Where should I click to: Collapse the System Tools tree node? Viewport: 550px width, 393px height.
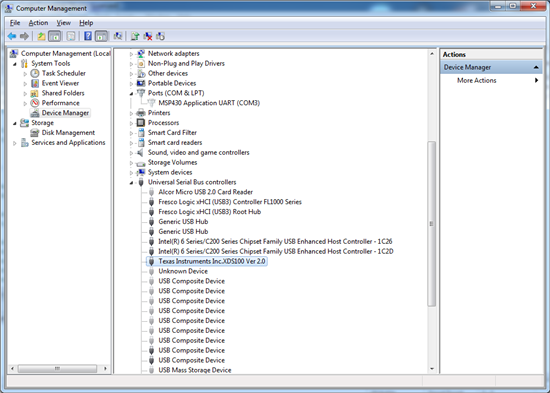point(15,64)
